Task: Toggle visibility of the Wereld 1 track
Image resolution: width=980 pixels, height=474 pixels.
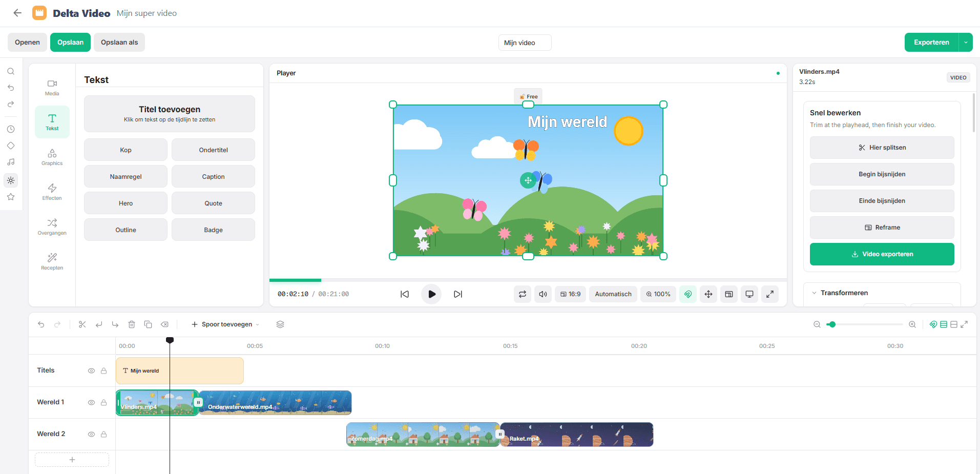Action: [x=91, y=402]
